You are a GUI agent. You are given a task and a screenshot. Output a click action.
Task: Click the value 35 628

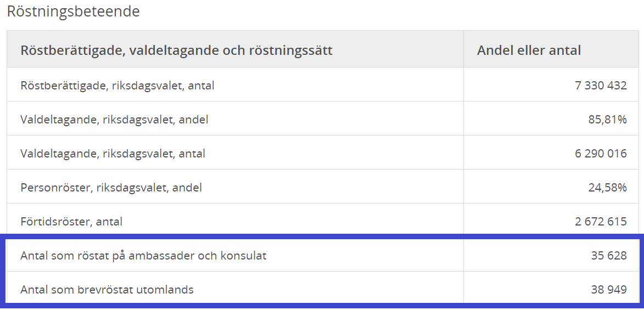[x=609, y=256]
